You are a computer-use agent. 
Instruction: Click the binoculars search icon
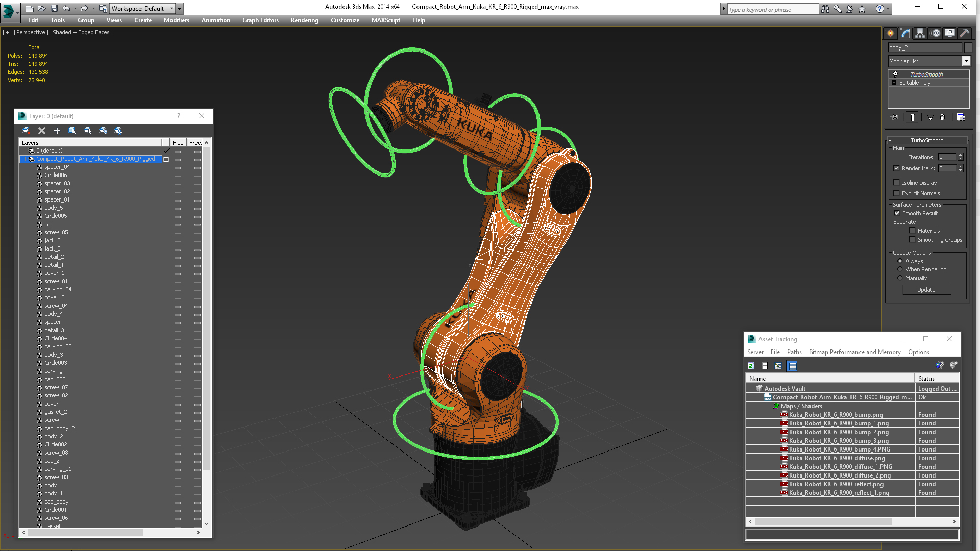(x=825, y=9)
